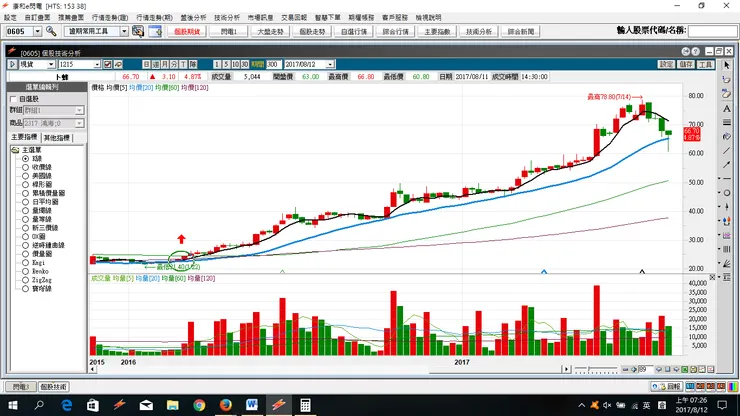Click the 個股期貨 toolbar button
Screen dimensions: 740x416
187,32
